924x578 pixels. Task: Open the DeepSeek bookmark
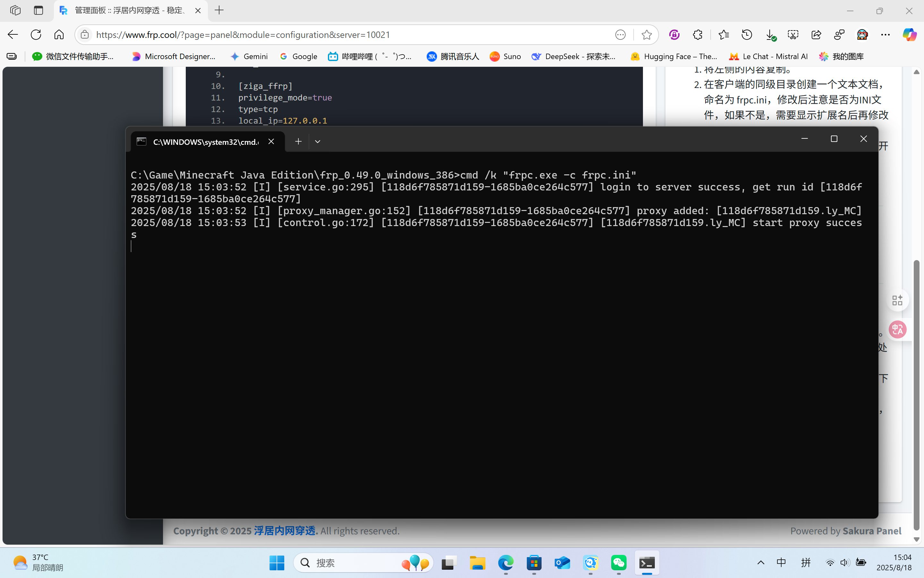pyautogui.click(x=574, y=57)
